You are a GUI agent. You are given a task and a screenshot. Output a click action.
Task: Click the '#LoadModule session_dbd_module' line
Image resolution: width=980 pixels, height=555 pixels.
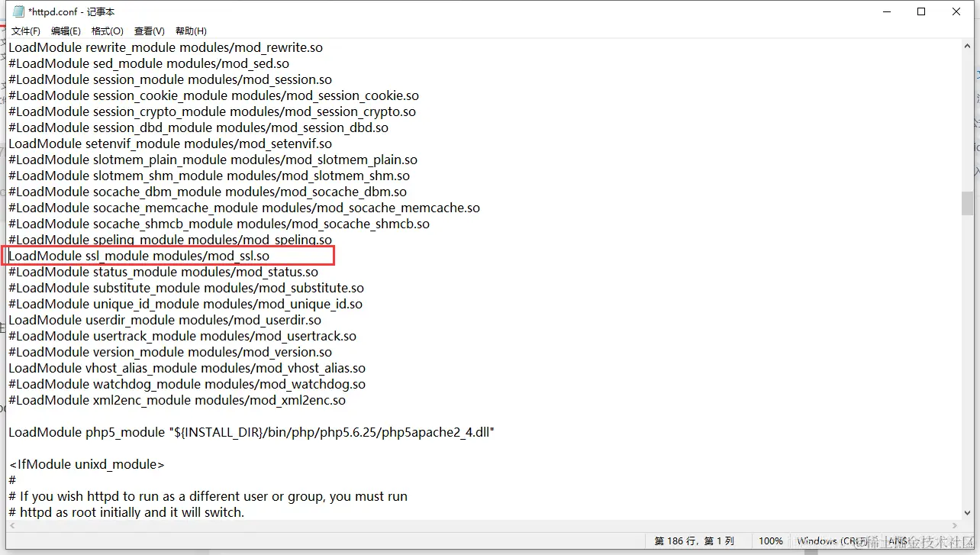click(198, 127)
